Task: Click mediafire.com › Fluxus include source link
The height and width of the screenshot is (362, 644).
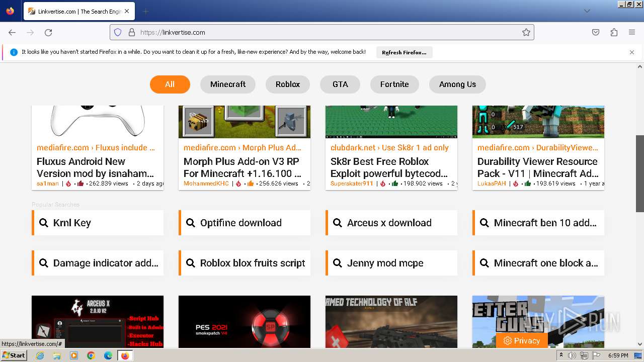Action: (x=96, y=147)
